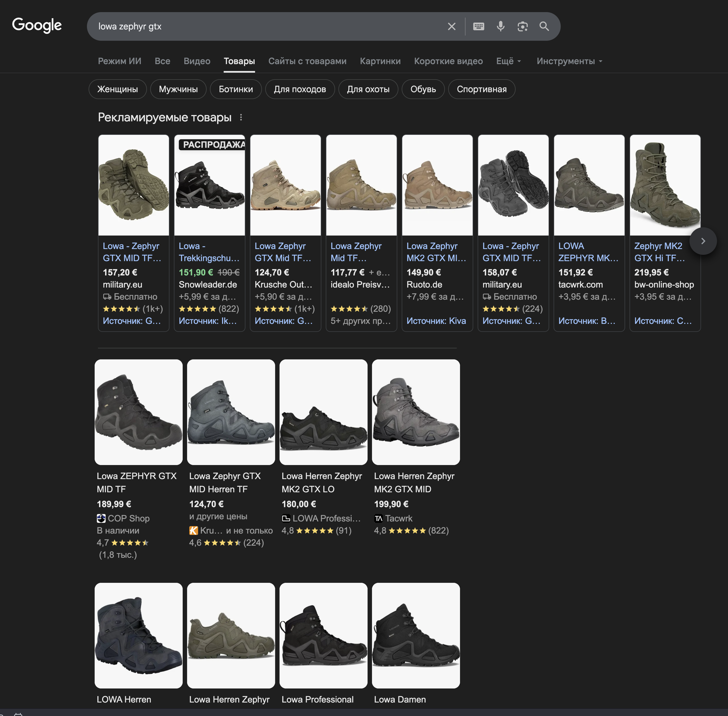This screenshot has width=728, height=716.
Task: Start voice search with microphone icon
Action: [501, 26]
